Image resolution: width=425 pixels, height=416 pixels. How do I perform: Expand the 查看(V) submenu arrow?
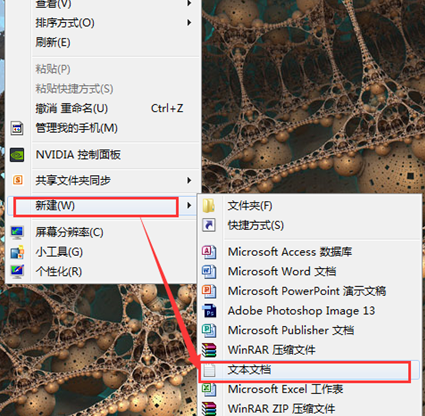click(x=189, y=3)
